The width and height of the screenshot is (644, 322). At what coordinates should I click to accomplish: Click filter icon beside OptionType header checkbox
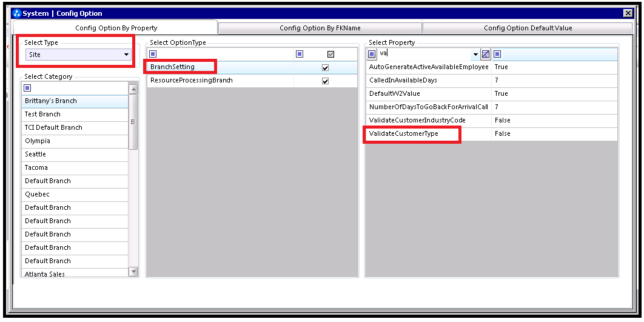pos(300,54)
